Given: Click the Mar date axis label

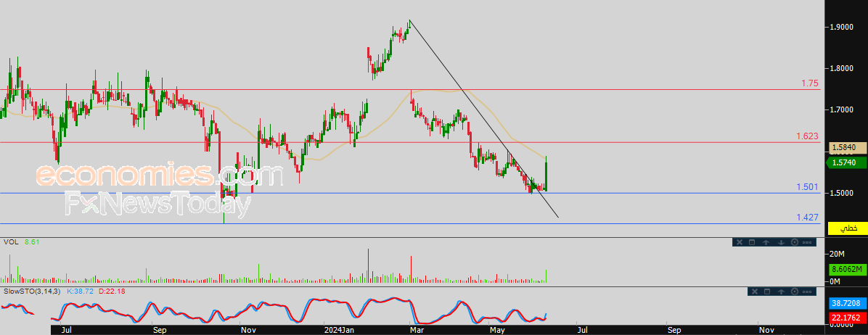Looking at the screenshot, I should pyautogui.click(x=415, y=330).
